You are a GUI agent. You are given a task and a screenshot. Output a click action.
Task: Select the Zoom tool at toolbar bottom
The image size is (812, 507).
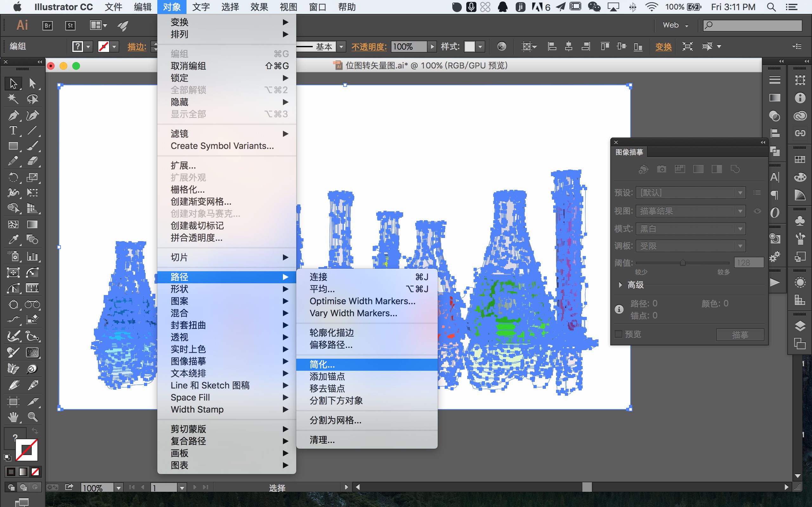33,417
